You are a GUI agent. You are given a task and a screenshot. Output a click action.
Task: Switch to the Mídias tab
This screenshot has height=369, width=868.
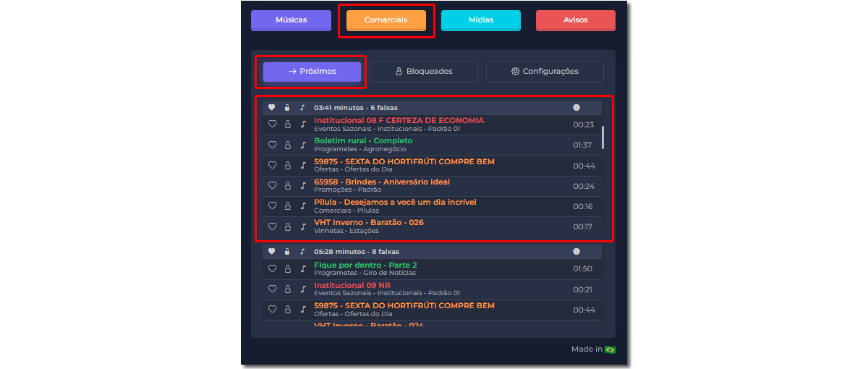tap(480, 20)
